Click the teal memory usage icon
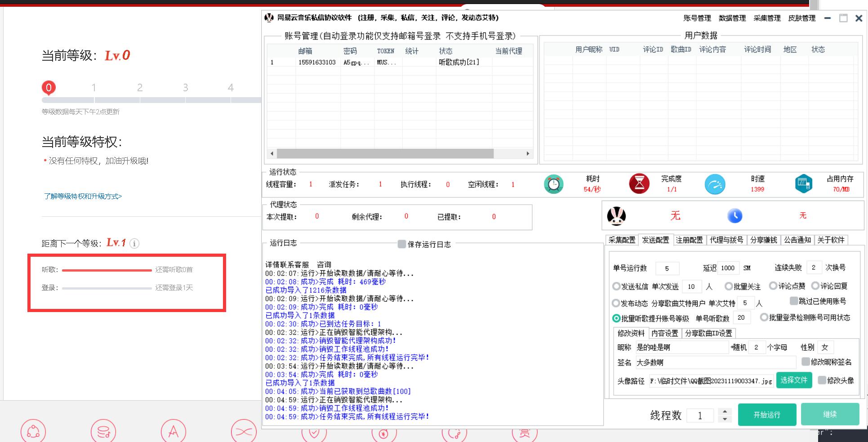 click(803, 184)
